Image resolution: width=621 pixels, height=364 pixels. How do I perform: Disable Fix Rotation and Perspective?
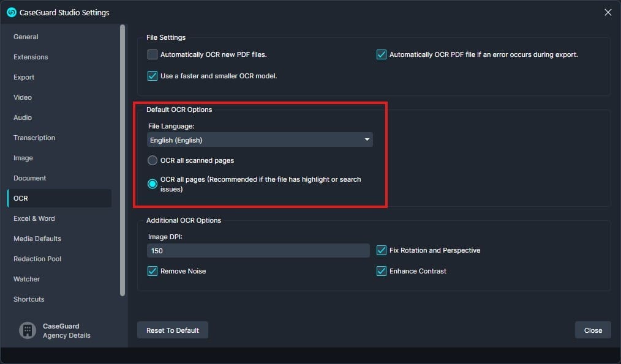tap(382, 250)
